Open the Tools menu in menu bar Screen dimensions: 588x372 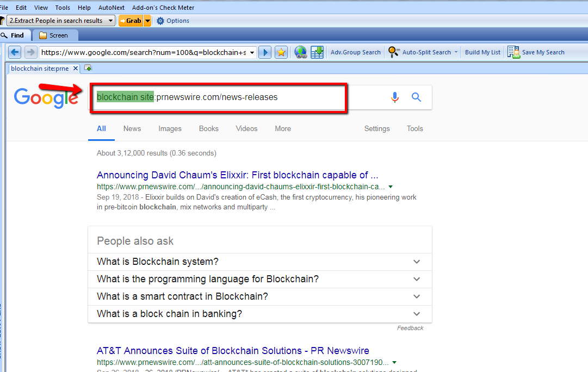pyautogui.click(x=63, y=8)
